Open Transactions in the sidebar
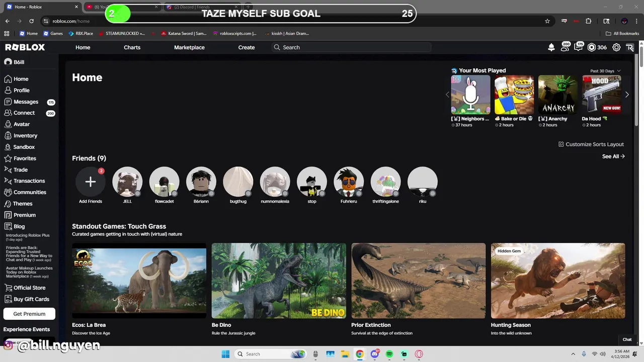 click(29, 181)
